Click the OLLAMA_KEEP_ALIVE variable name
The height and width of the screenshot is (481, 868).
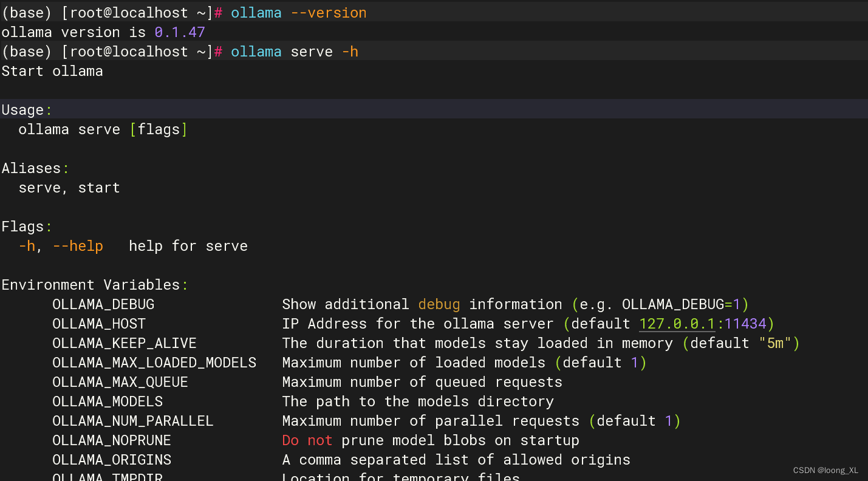pos(125,343)
